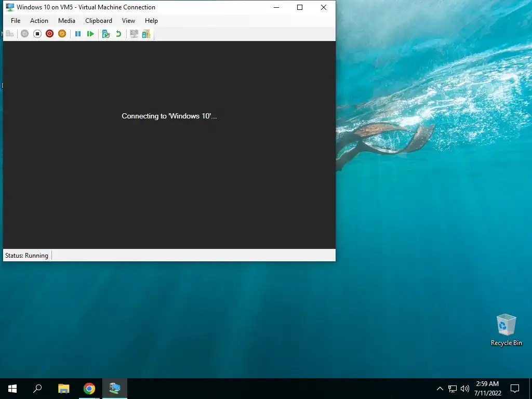Click the Ctrl+Alt+Del toolbar icon
Image resolution: width=532 pixels, height=399 pixels.
[9, 34]
